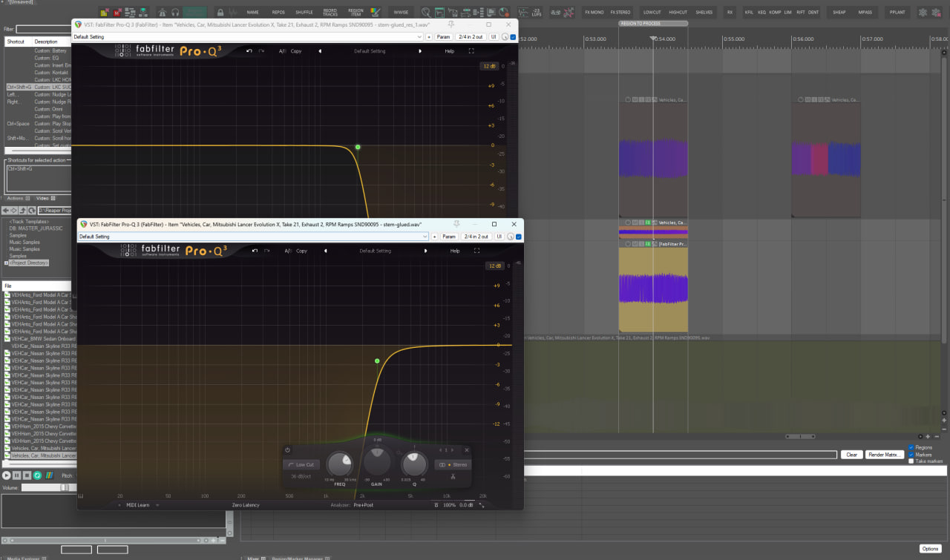Click the split band scissors icon
Screen dimensions: 950x560
click(453, 476)
